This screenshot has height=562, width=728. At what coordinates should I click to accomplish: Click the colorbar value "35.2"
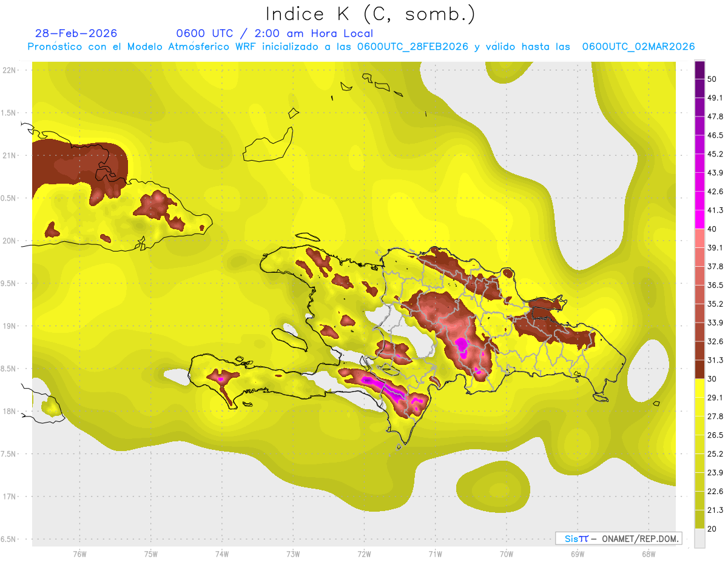click(x=715, y=304)
